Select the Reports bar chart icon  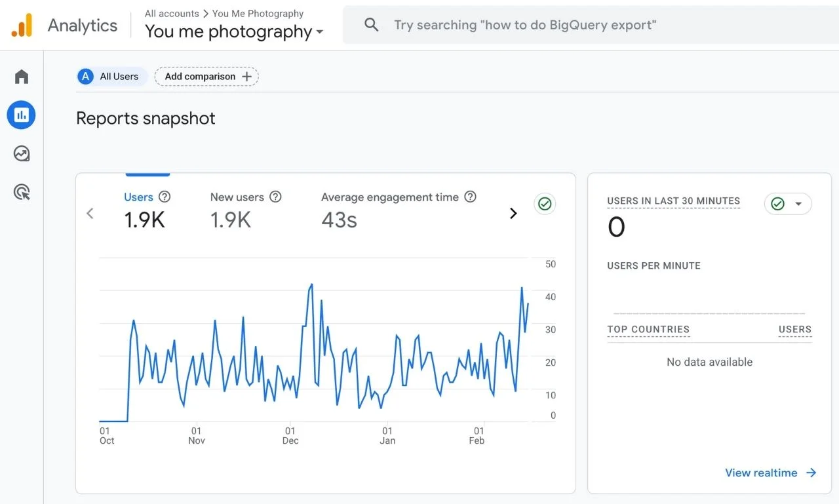(22, 115)
